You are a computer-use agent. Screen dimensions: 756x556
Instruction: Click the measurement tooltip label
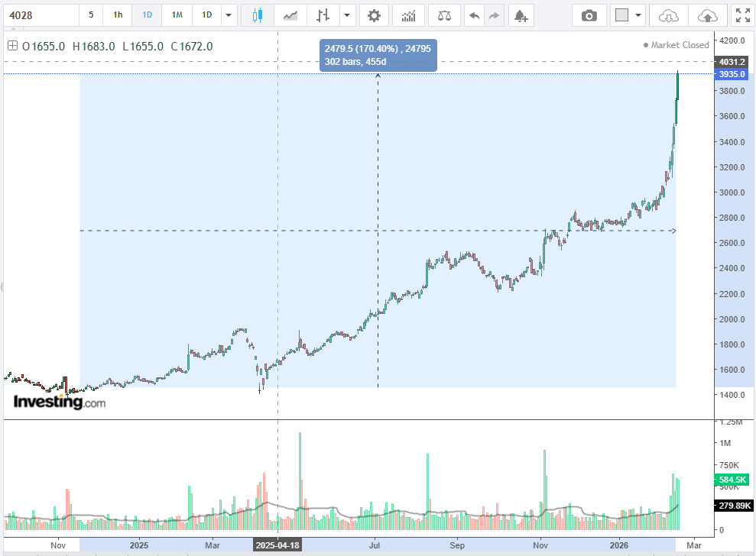[x=378, y=55]
